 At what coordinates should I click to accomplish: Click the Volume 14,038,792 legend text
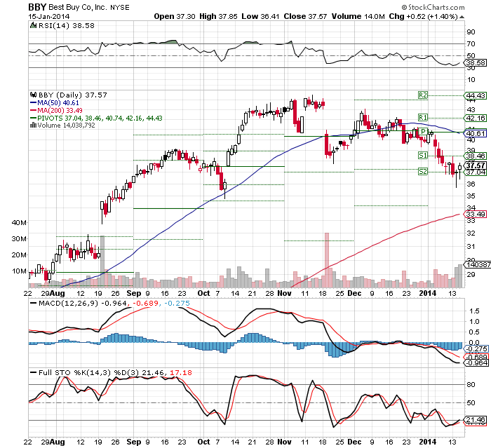point(66,125)
